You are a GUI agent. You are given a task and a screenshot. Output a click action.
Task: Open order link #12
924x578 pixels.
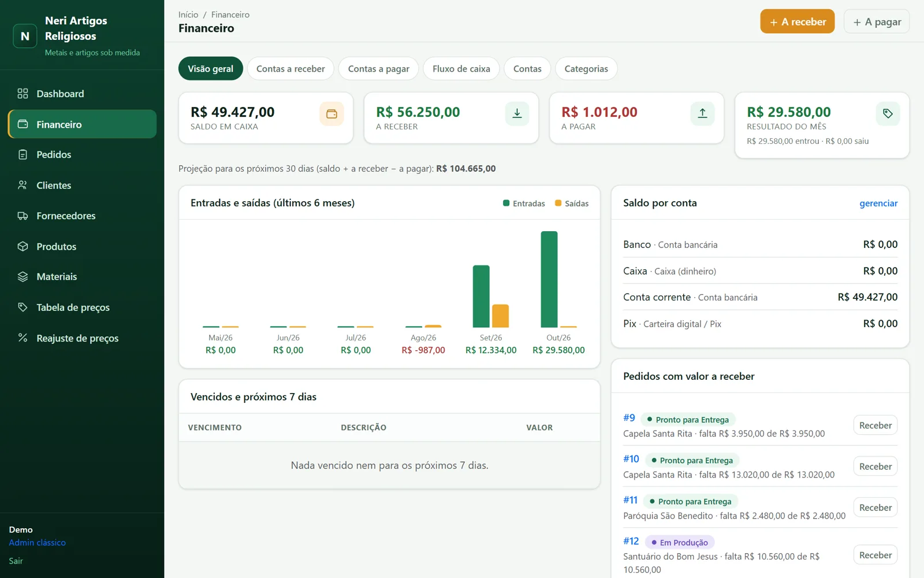click(x=631, y=541)
